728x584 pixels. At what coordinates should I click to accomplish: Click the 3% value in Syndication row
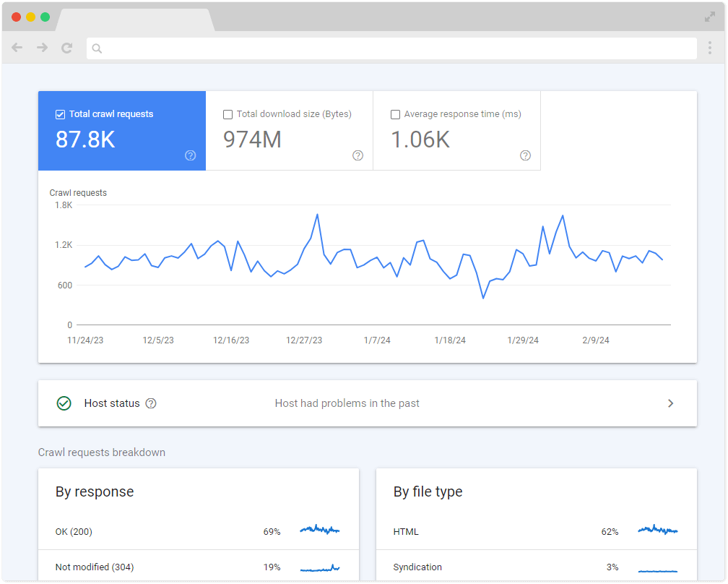(612, 567)
